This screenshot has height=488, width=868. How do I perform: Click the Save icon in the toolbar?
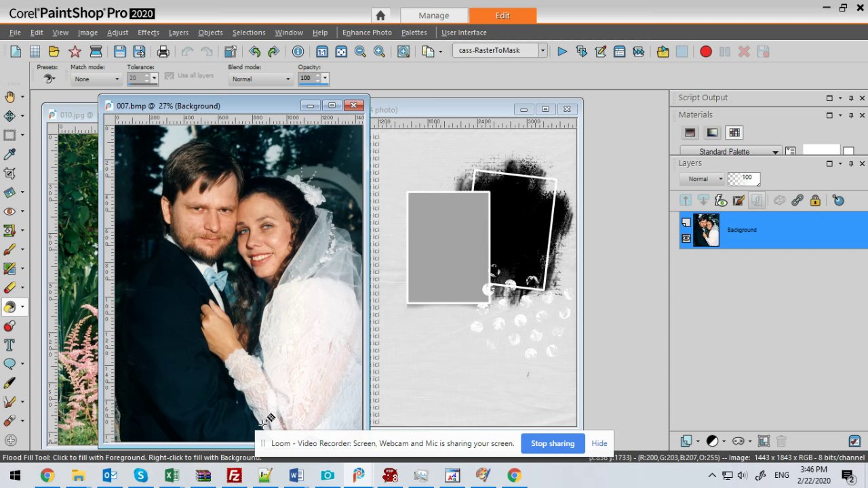(x=120, y=52)
